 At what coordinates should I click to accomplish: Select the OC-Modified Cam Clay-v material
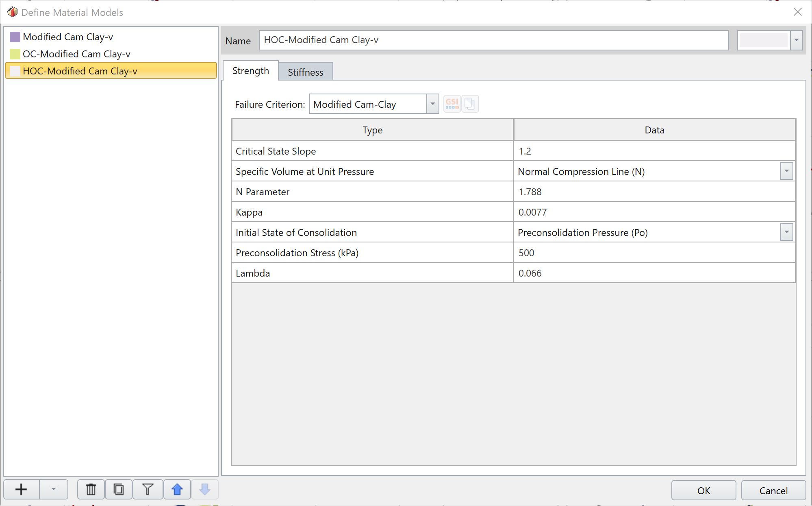(76, 54)
